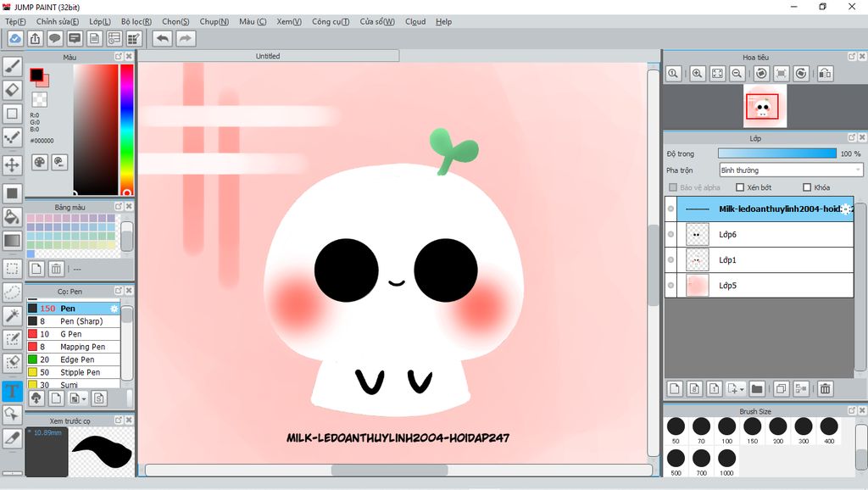Open the Bộ lọc(R) menu

pyautogui.click(x=136, y=21)
